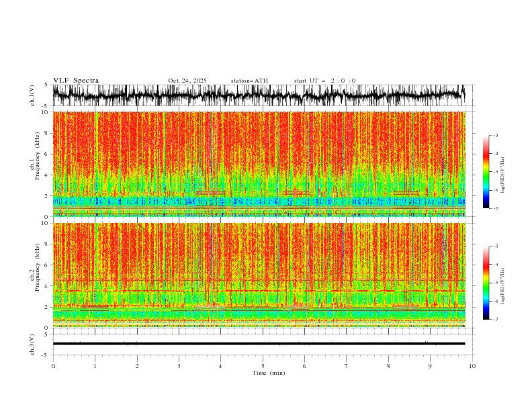
Task: Click the '-7' tick on ch.2 color bar
Action: pos(495,319)
